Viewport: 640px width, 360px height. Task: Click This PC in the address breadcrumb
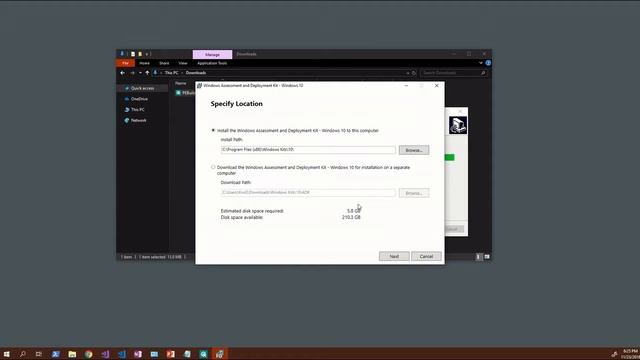[171, 73]
